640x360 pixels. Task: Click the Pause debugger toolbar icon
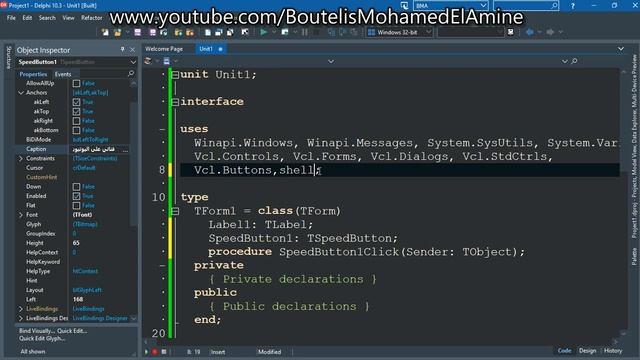pyautogui.click(x=305, y=32)
